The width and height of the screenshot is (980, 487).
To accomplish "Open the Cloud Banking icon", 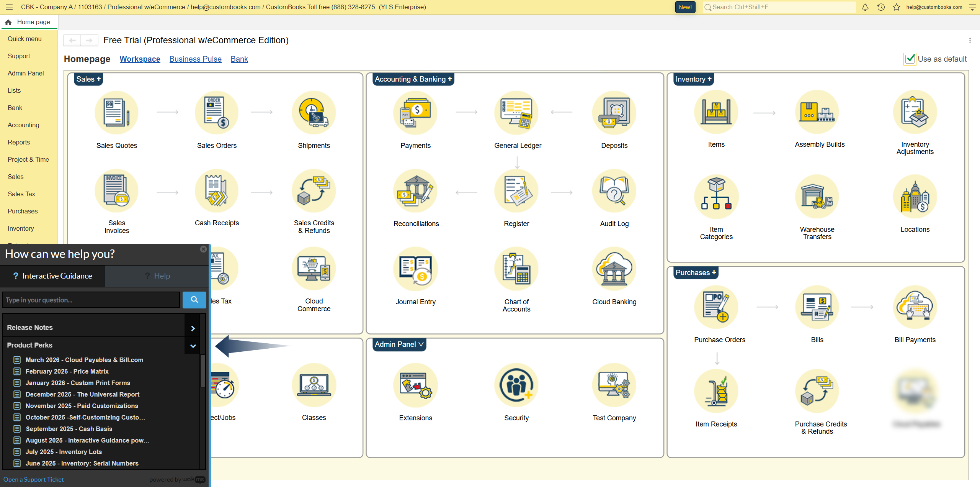I will tap(614, 269).
